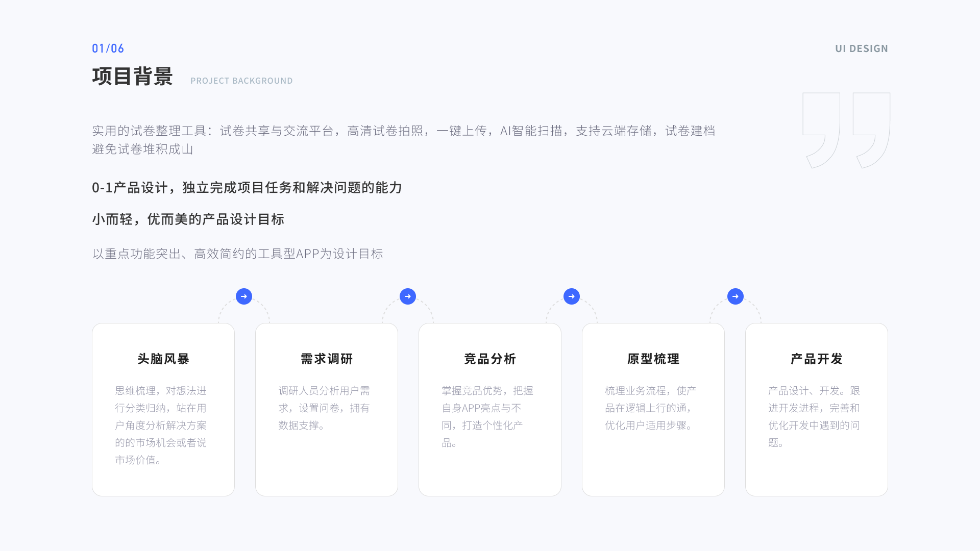Select the 头脑风暴 card title
980x551 pixels.
163,359
